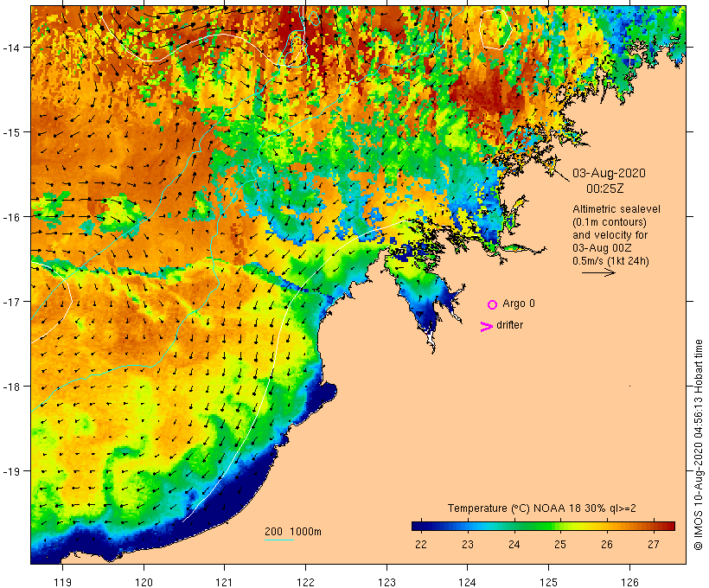Click the color bar tick label 22
Screen dimensions: 709x588
tap(420, 545)
